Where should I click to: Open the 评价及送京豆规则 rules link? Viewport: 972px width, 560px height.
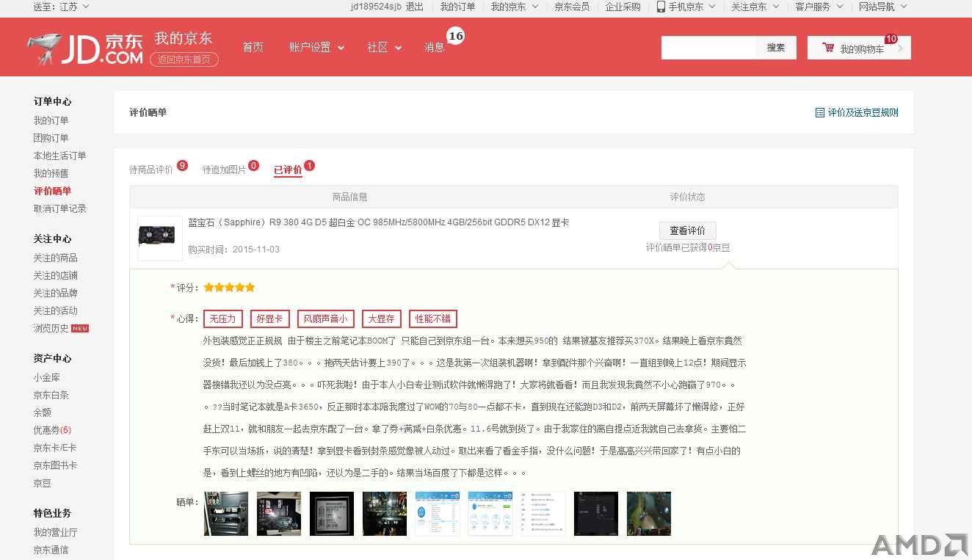(857, 113)
